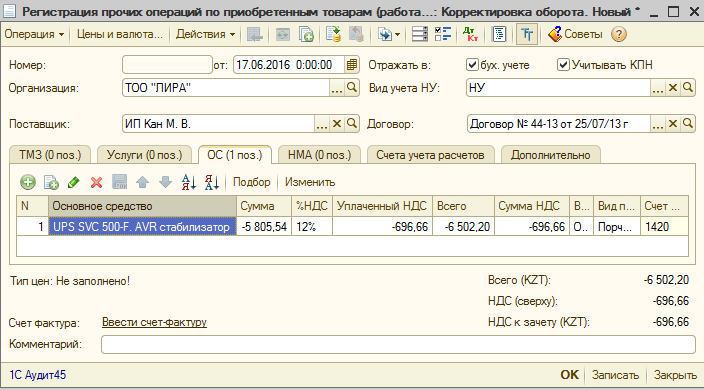Viewport: 704px width, 390px height.
Task: Click the Подбор button
Action: pyautogui.click(x=251, y=182)
